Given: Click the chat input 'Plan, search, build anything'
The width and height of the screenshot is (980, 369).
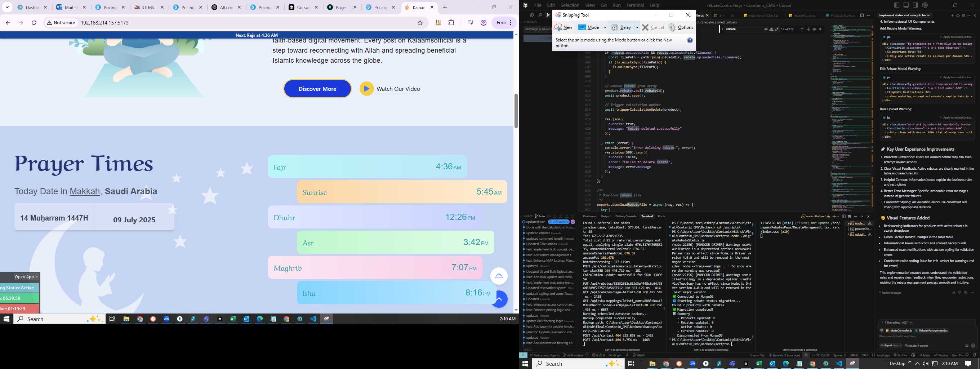Looking at the screenshot, I should [926, 336].
